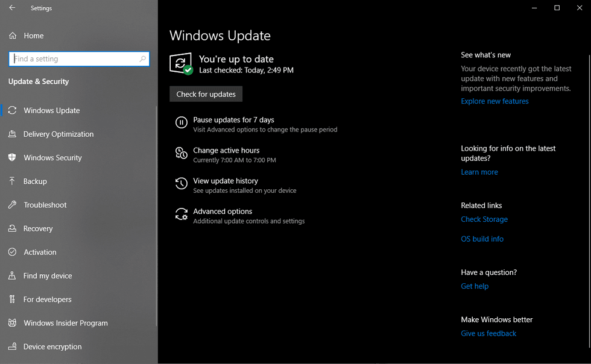
Task: Open the For developers section
Action: point(47,300)
